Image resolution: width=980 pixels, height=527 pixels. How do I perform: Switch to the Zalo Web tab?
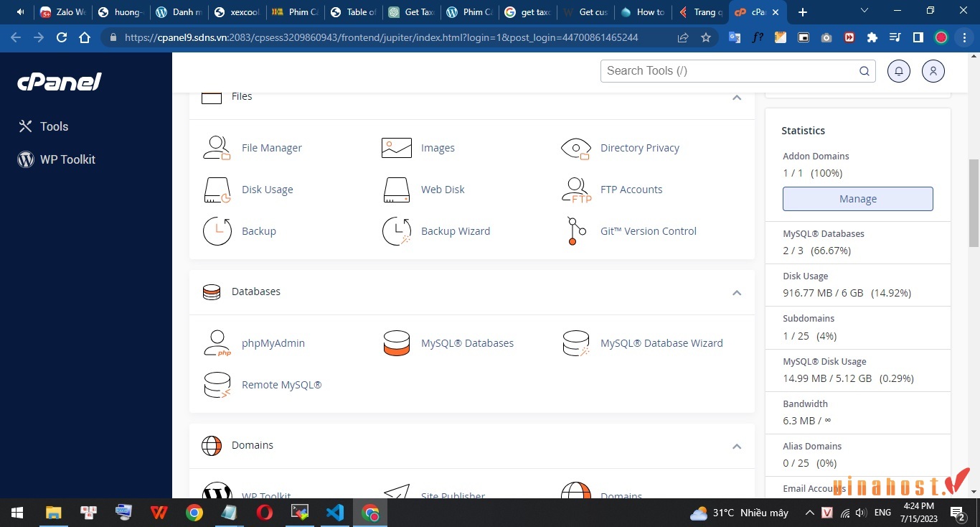tap(63, 12)
